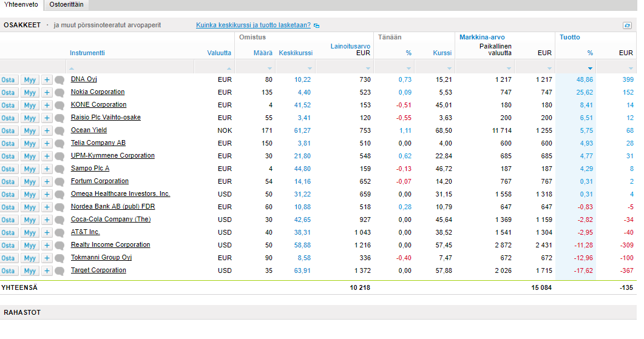This screenshot has height=339, width=644.
Task: Click Myy button for Telia Company AB
Action: coord(30,144)
